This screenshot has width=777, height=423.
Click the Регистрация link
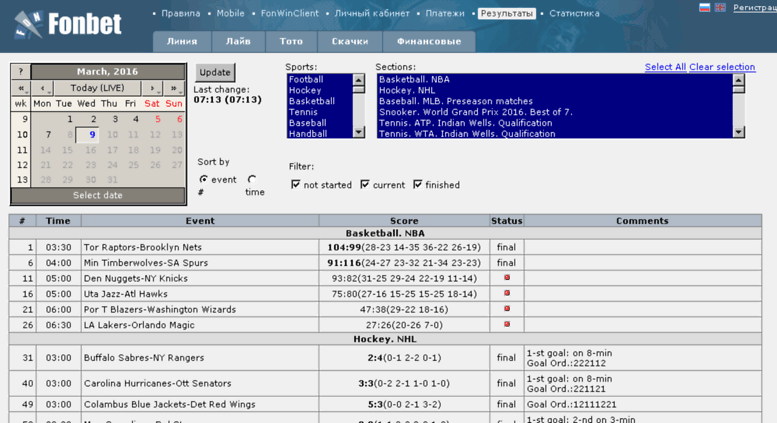(x=755, y=7)
